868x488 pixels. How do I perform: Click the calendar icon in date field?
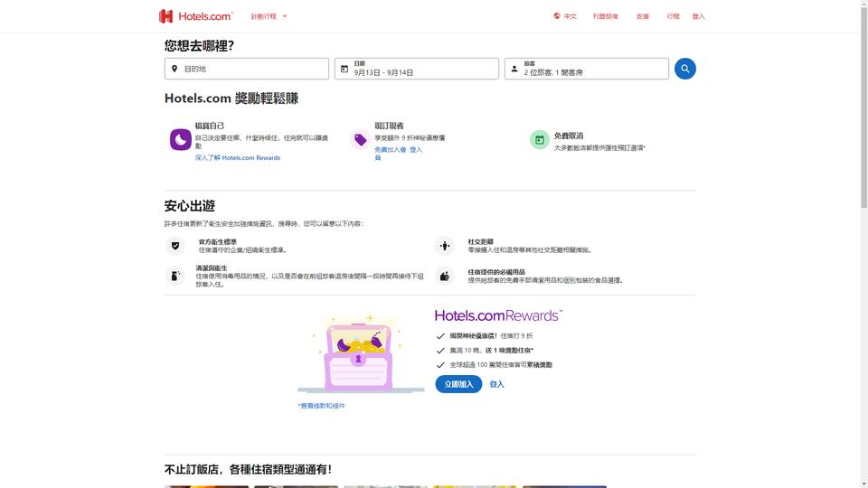coord(344,69)
